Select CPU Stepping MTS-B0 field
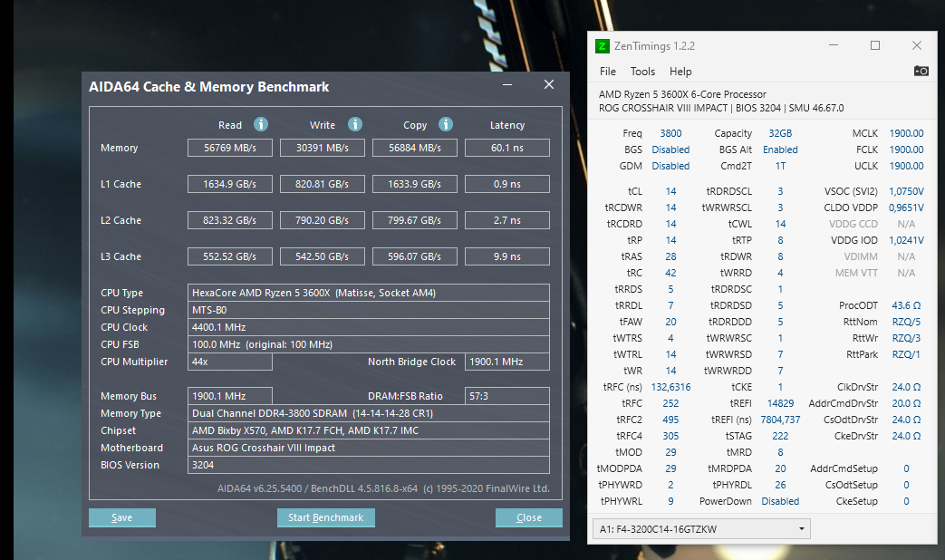945x560 pixels. tap(368, 310)
